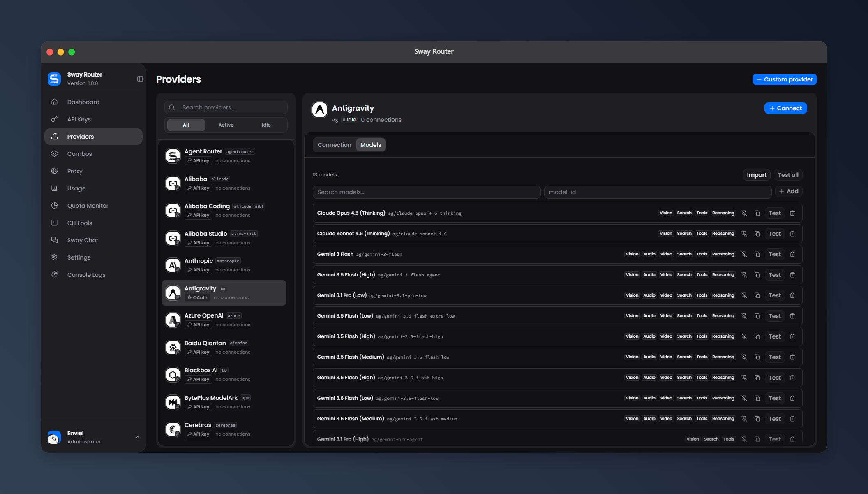
Task: Click the Cerebras provider logo
Action: tap(173, 429)
